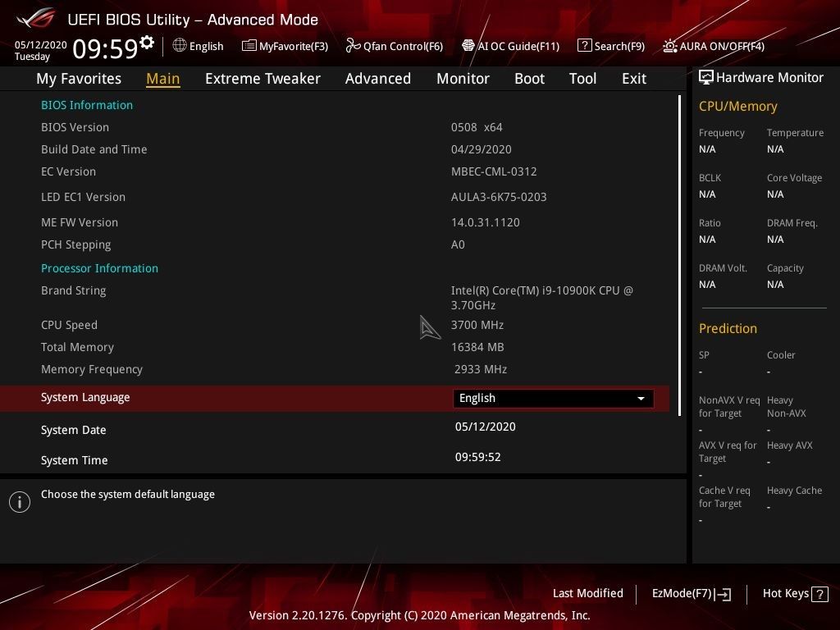Click BIOS version value 0508 x64

click(x=477, y=127)
